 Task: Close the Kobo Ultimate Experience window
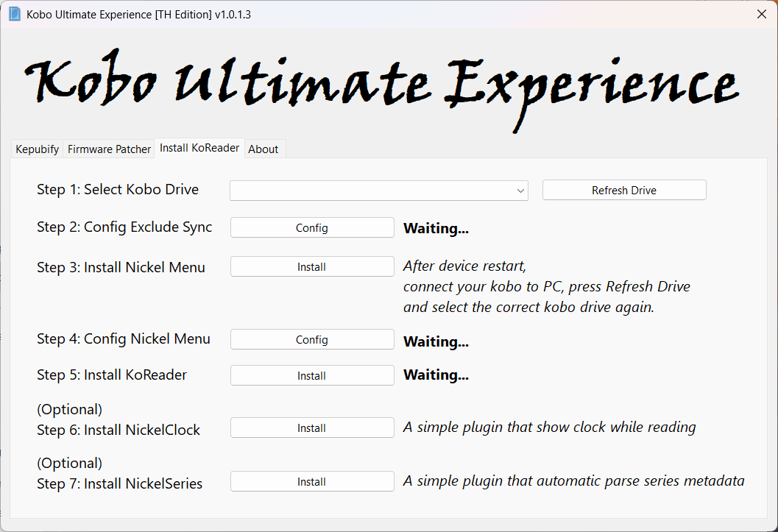click(x=762, y=14)
